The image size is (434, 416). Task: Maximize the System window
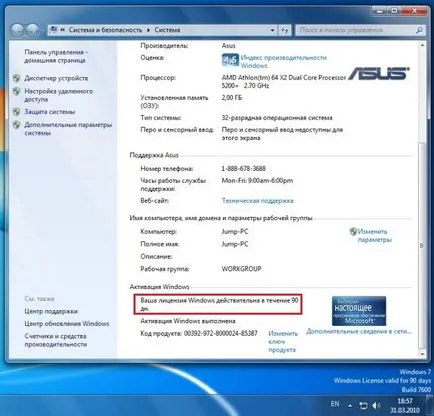pyautogui.click(x=394, y=11)
